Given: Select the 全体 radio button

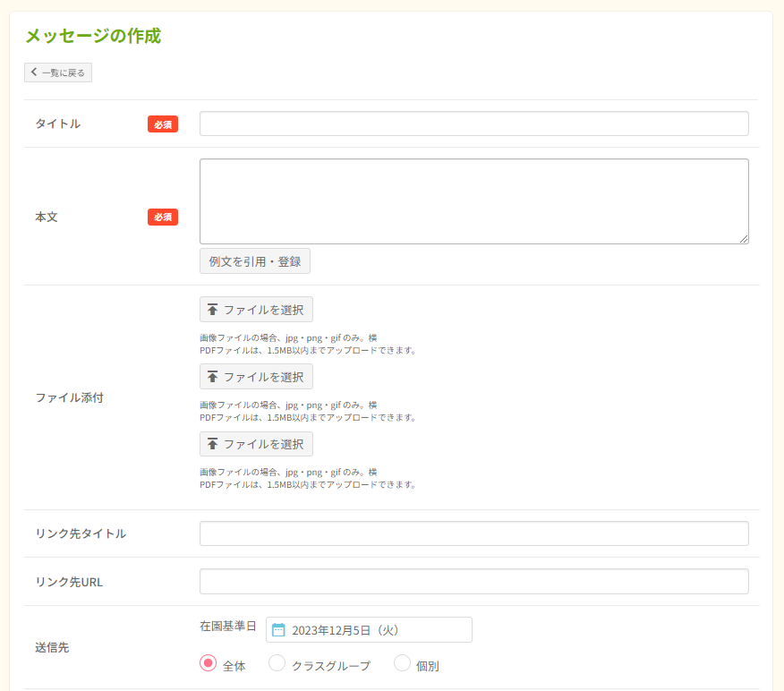Looking at the screenshot, I should tap(206, 664).
